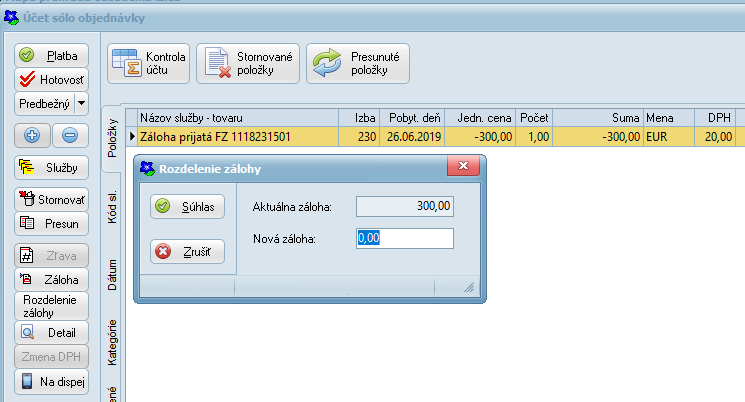Viewport: 745px width, 402px height.
Task: Run Kontrola účtu account check
Action: [148, 64]
